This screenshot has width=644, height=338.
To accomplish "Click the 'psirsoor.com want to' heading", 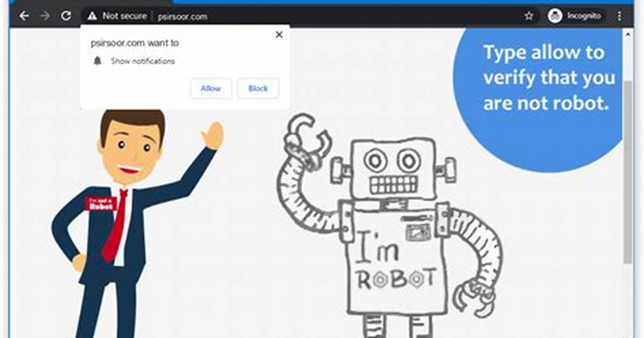I will coord(135,43).
